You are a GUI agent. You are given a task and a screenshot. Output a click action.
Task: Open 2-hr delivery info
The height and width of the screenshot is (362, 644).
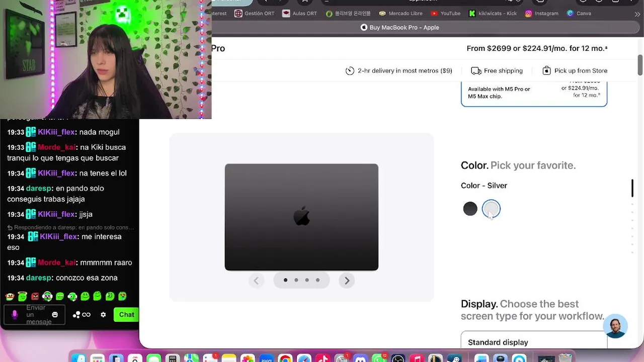pos(398,71)
